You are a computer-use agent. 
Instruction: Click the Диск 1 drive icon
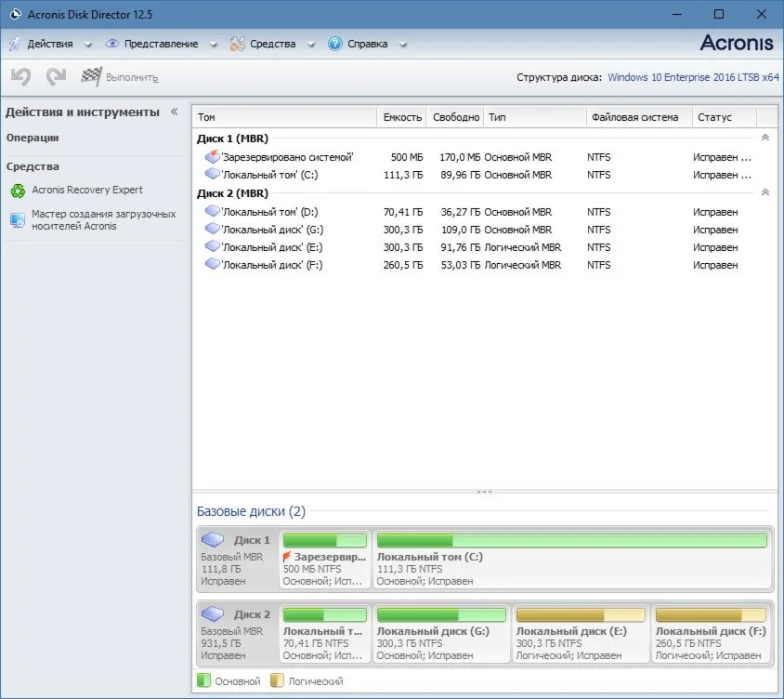tap(214, 540)
